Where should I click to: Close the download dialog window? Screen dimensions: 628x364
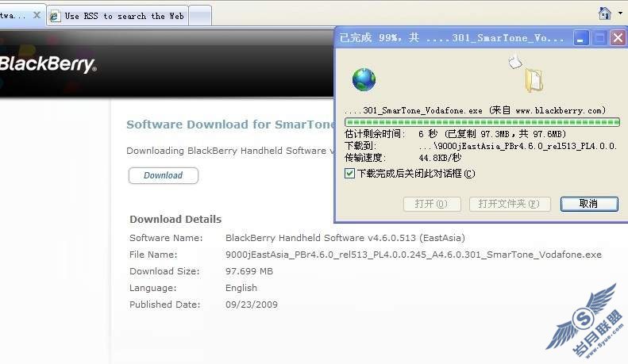coord(618,38)
